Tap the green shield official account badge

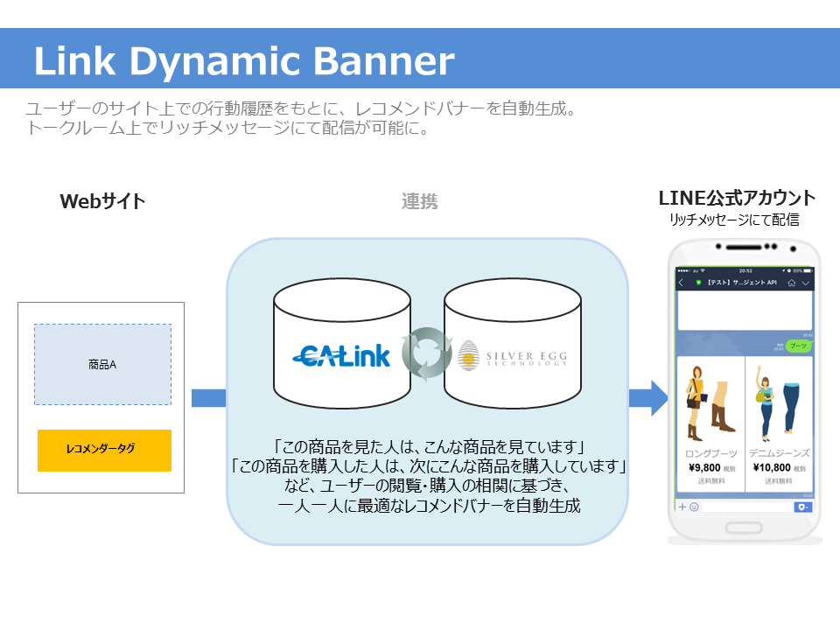[x=698, y=283]
